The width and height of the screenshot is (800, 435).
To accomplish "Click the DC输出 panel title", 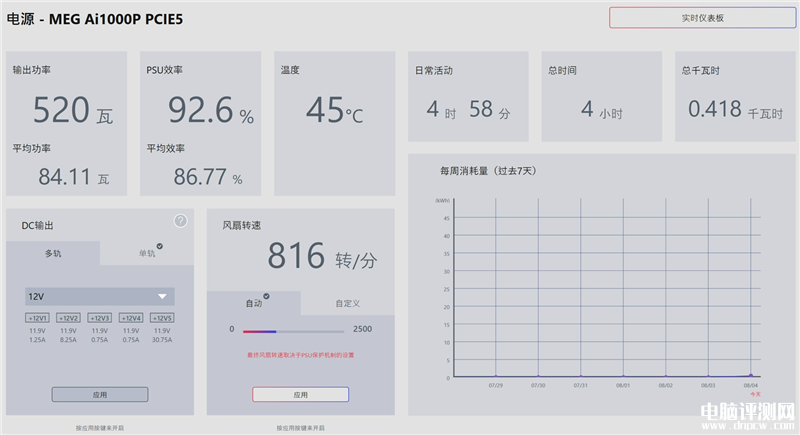I will 37,225.
